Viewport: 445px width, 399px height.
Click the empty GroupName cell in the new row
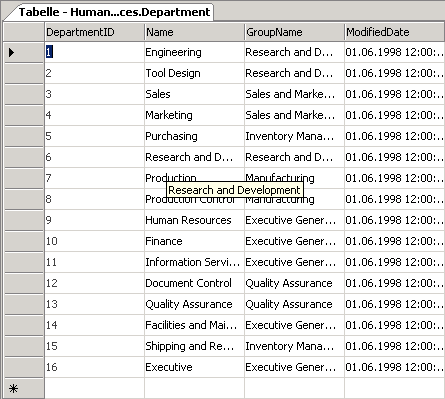tap(294, 389)
